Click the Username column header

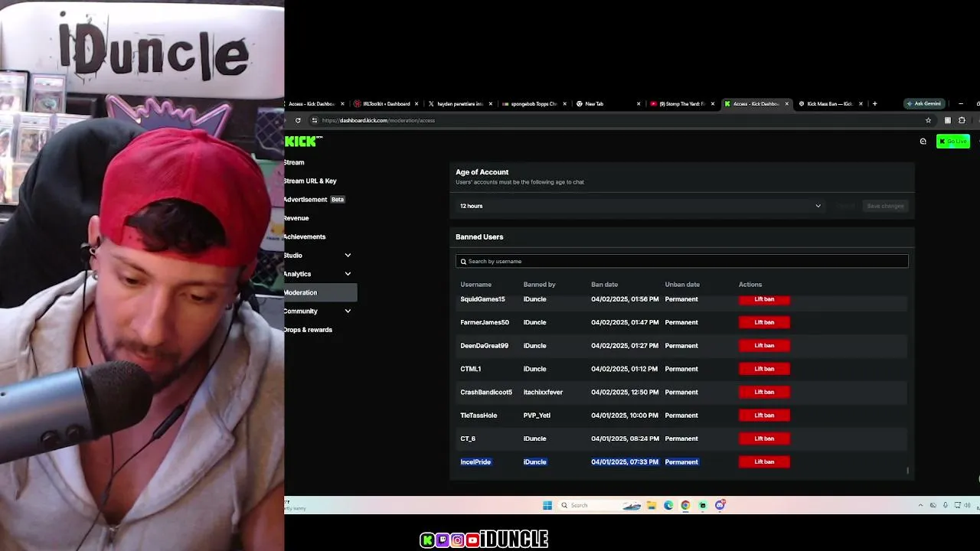(475, 285)
